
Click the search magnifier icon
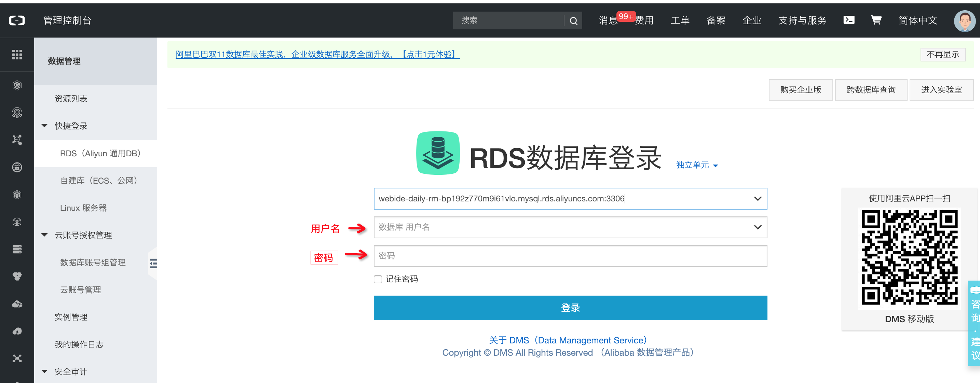coord(573,20)
